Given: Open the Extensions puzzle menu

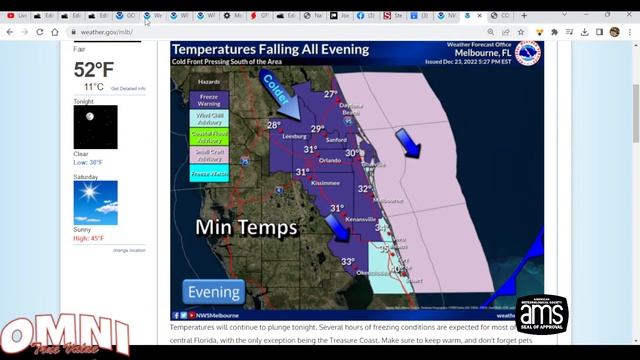Looking at the screenshot, I should click(x=554, y=32).
